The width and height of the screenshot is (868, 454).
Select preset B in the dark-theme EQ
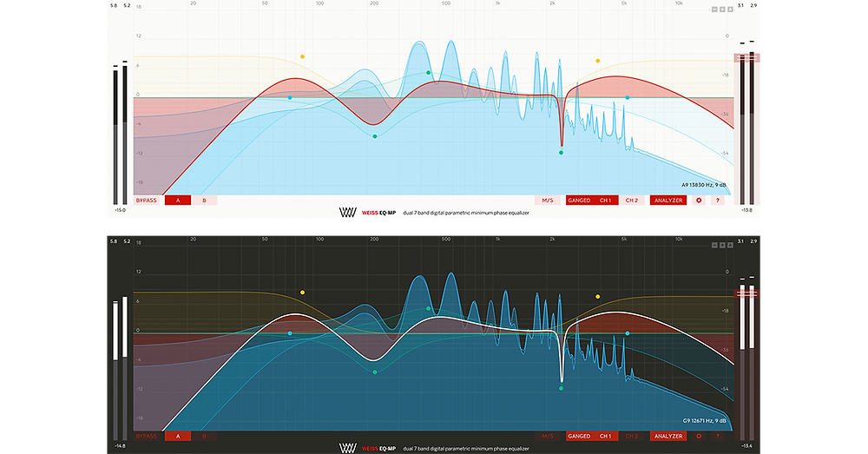pos(204,437)
